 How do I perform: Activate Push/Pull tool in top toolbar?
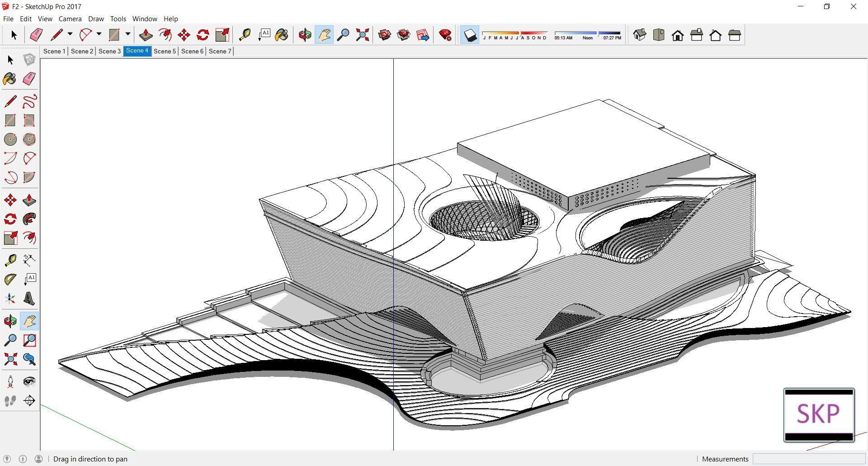146,35
